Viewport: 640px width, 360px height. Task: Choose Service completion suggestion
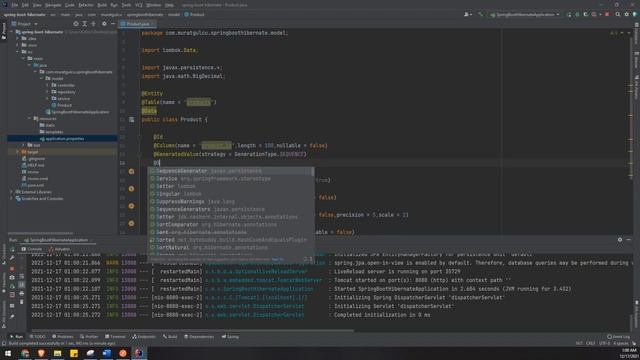231,179
